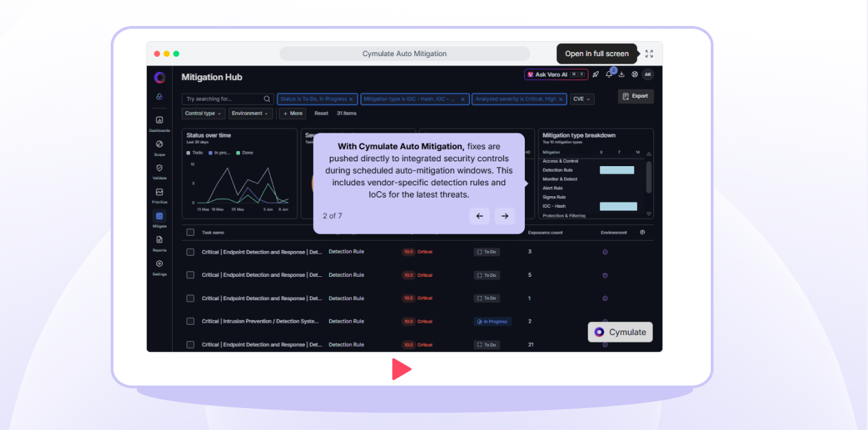Image resolution: width=868 pixels, height=430 pixels.
Task: Open Validate in the sidebar
Action: tap(159, 172)
